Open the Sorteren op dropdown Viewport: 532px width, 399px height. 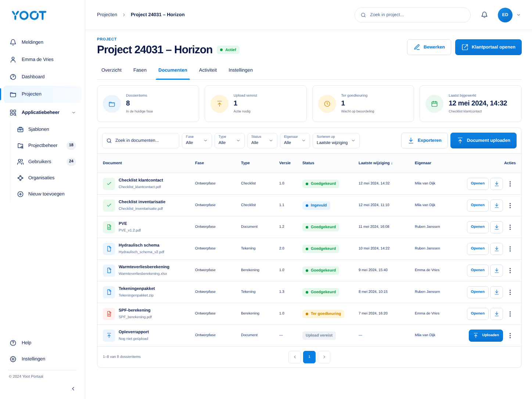pos(336,141)
